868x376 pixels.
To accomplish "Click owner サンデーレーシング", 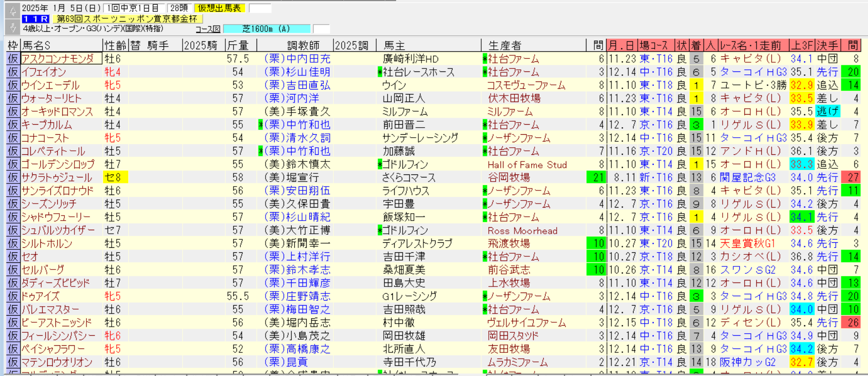I will [x=420, y=138].
